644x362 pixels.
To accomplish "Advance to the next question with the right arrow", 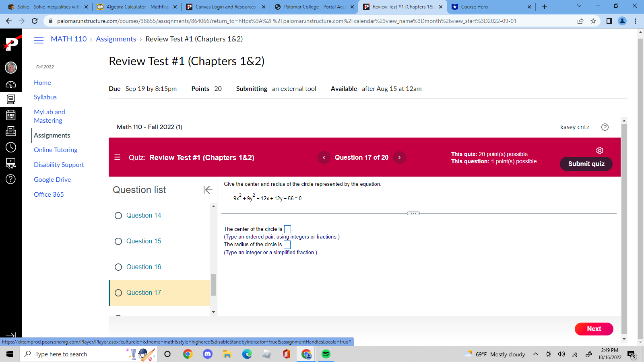I will (x=399, y=157).
